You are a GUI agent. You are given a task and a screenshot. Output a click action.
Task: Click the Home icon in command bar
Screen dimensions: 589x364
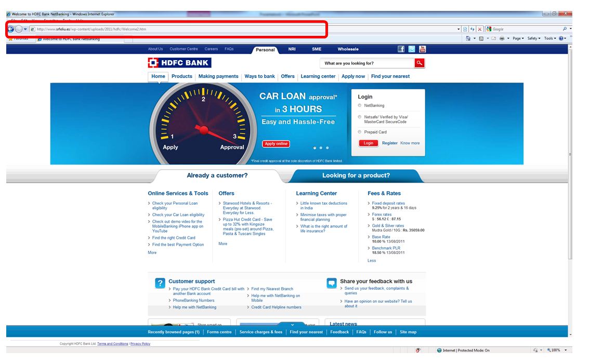point(468,38)
